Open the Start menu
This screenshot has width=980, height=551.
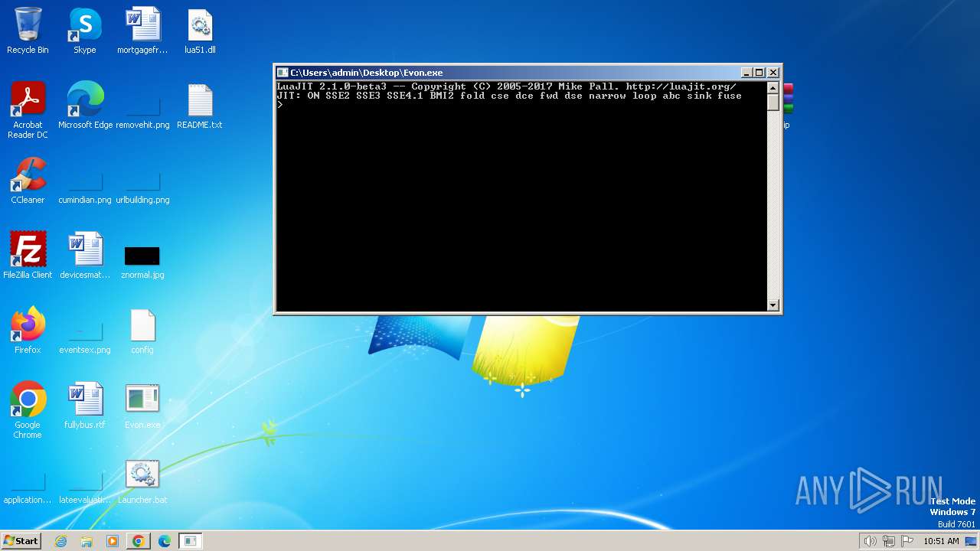(21, 541)
